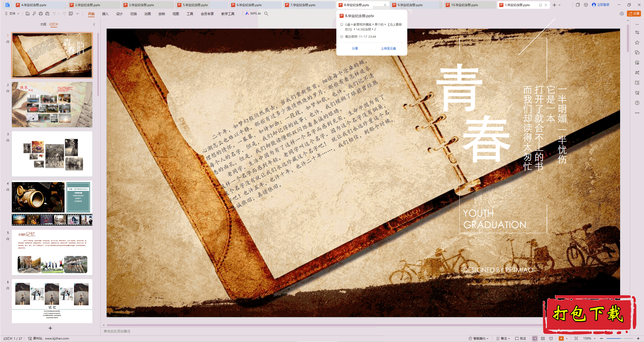Click the search magnifier icon

266,14
